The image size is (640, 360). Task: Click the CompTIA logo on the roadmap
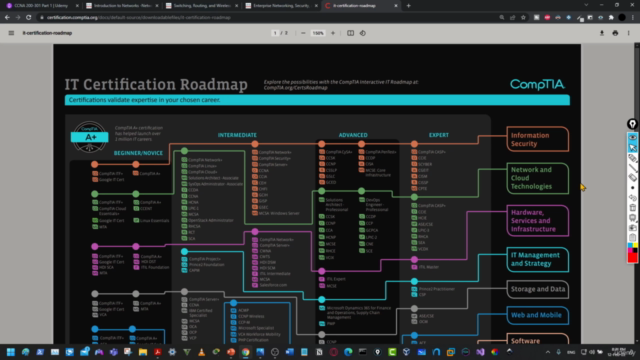tap(538, 84)
